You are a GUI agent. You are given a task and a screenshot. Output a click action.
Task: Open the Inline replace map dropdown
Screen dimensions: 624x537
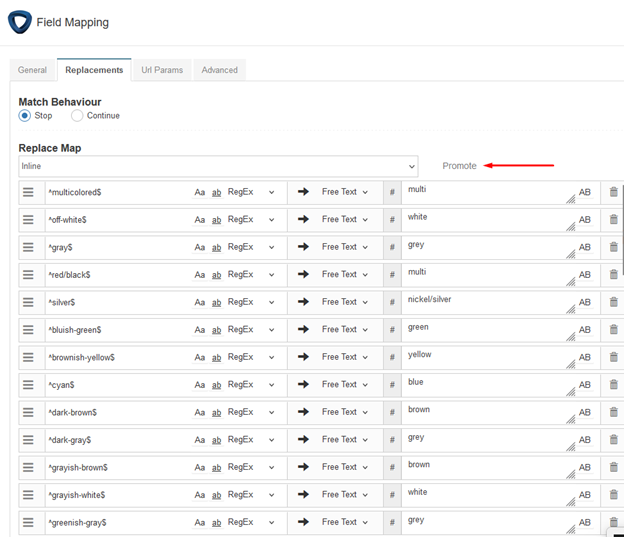218,166
